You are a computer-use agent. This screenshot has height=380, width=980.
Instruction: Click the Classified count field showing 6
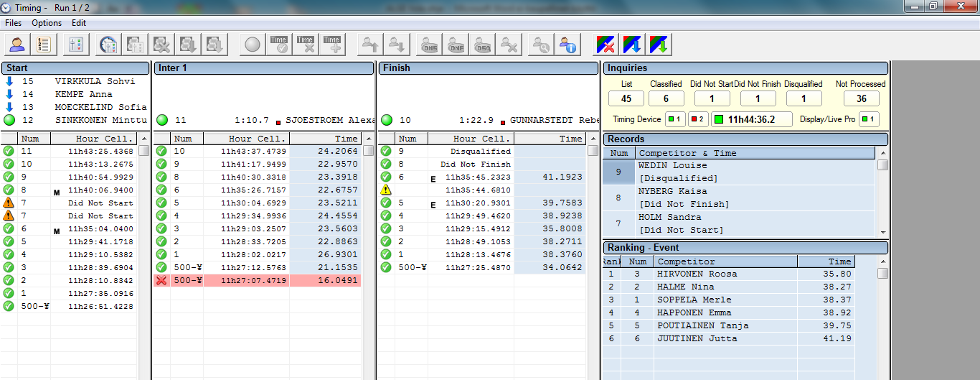click(x=666, y=98)
